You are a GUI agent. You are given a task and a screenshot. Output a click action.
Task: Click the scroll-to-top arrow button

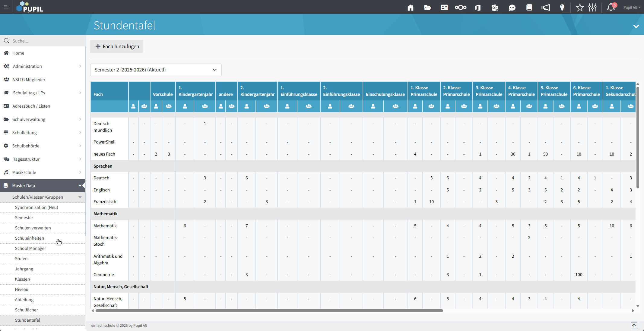pos(634,326)
